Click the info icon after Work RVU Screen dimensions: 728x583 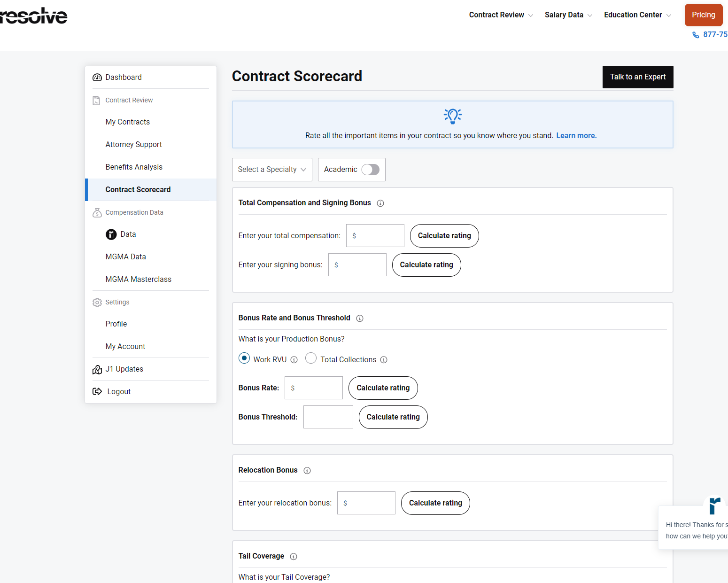(x=294, y=360)
